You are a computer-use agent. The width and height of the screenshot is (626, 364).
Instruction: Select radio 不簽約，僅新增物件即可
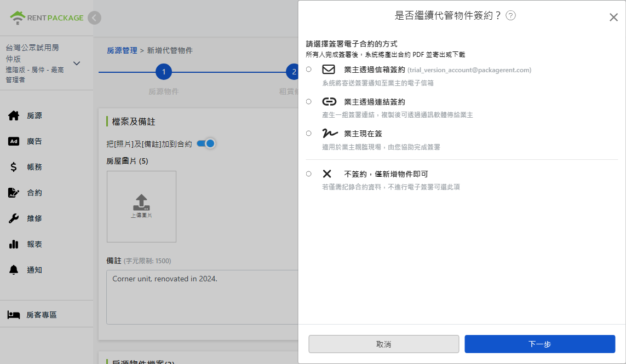click(308, 174)
